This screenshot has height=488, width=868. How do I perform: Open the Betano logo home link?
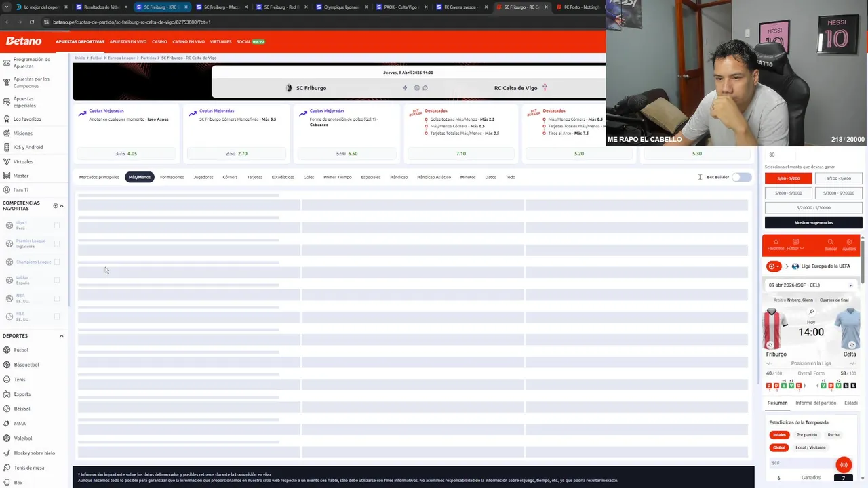(24, 41)
